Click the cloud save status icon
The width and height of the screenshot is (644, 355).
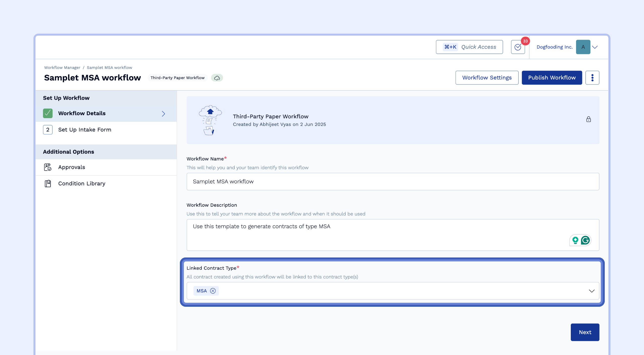click(217, 78)
